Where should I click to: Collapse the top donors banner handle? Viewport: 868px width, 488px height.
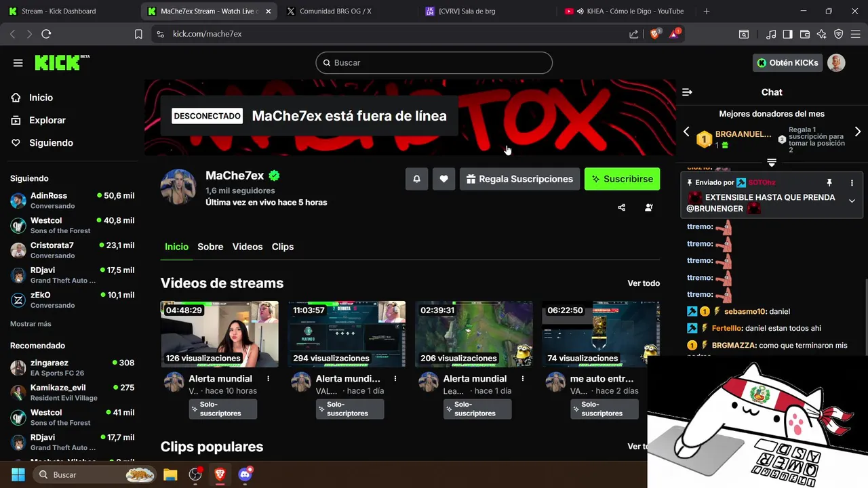pyautogui.click(x=772, y=163)
